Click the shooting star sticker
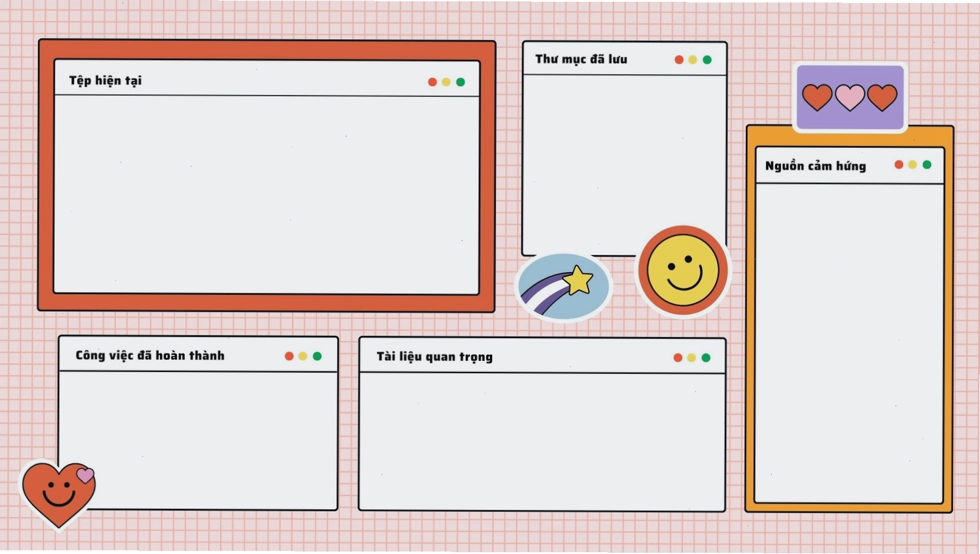Viewport: 980px width, 554px height. coord(564,286)
